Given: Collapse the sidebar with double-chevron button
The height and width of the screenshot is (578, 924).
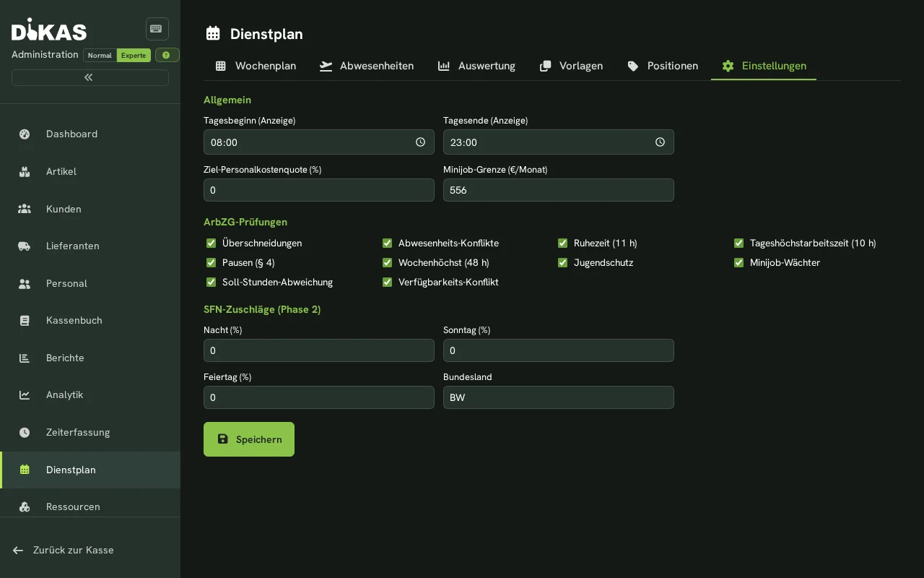Looking at the screenshot, I should tap(90, 77).
